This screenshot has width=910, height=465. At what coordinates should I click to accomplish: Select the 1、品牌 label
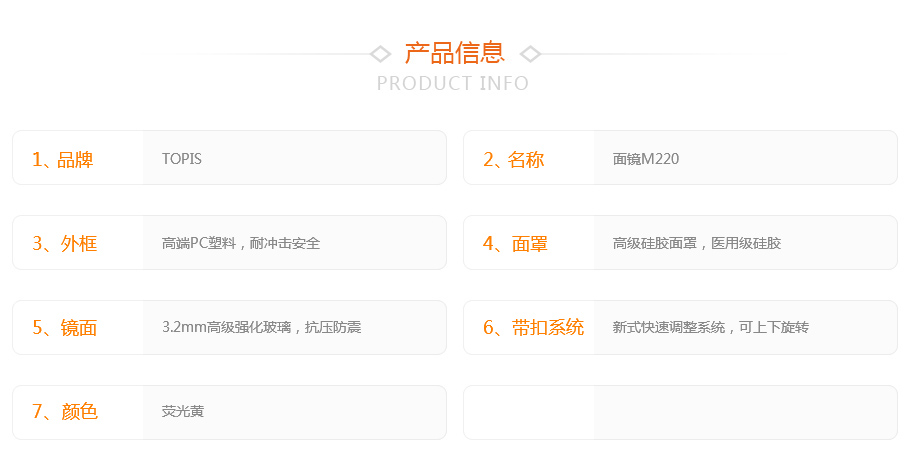[63, 159]
